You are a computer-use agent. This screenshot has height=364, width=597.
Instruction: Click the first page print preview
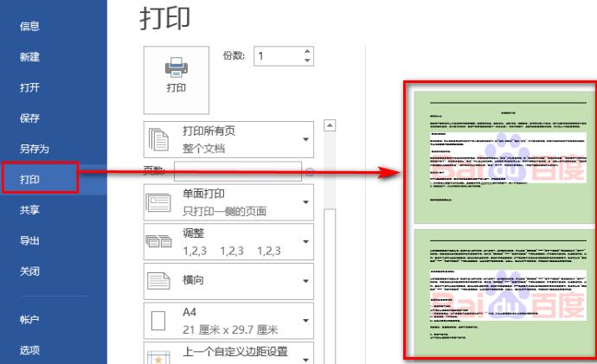point(505,157)
